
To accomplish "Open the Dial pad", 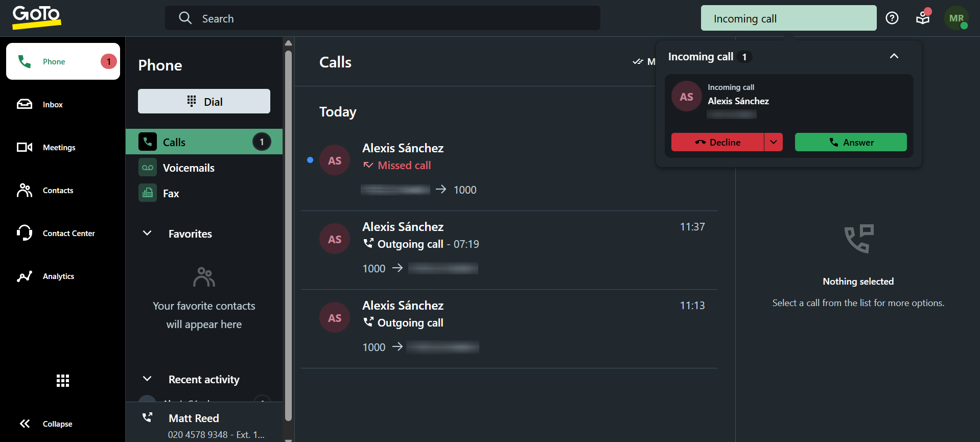I will point(204,101).
